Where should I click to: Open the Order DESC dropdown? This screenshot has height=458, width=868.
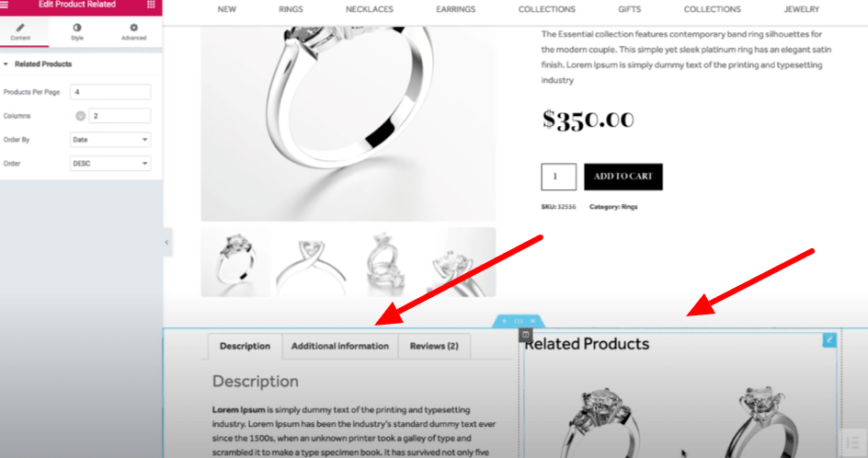point(110,164)
